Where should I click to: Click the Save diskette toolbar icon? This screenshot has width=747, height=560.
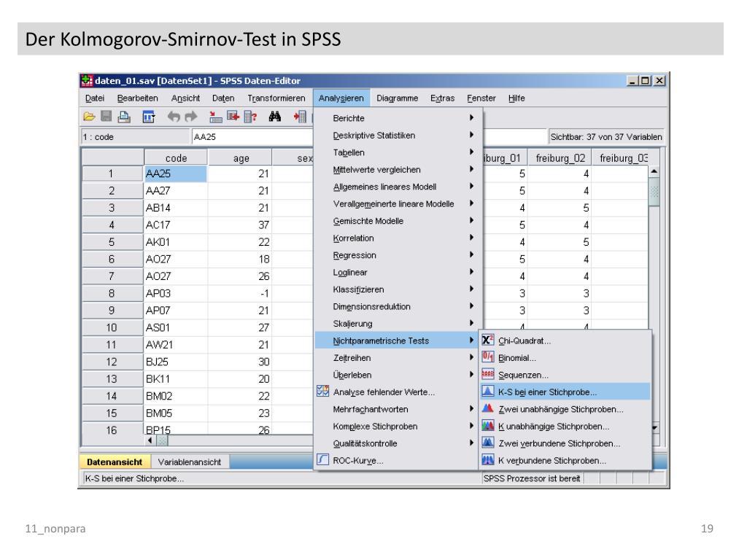pyautogui.click(x=107, y=117)
